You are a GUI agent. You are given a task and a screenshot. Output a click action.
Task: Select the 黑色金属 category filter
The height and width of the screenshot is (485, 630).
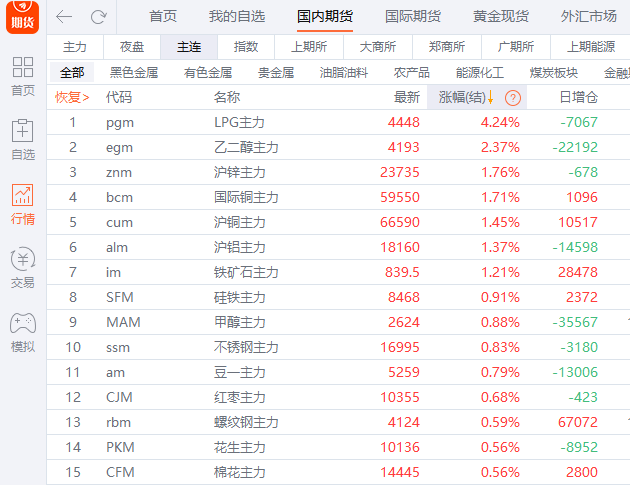134,72
